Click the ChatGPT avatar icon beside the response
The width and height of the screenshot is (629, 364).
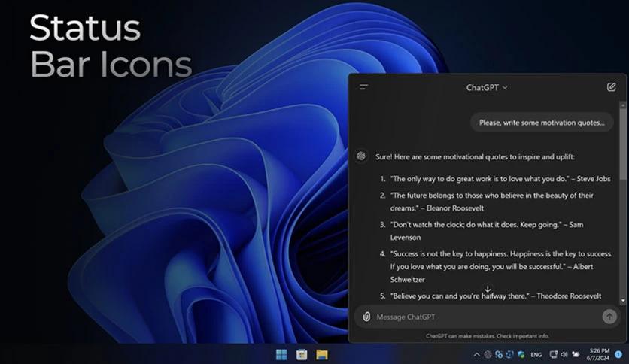(x=361, y=156)
